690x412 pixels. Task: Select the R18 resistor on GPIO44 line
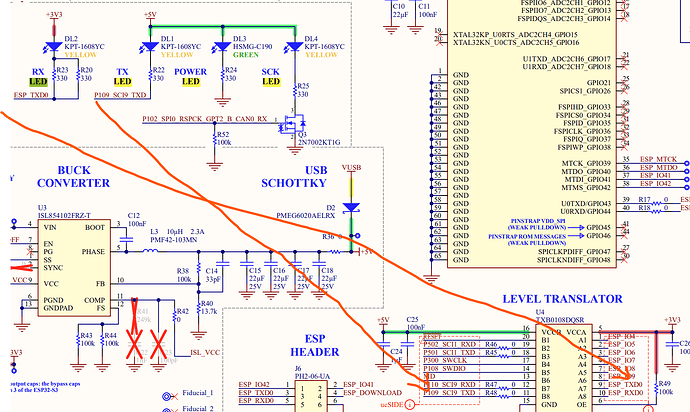[x=656, y=211]
